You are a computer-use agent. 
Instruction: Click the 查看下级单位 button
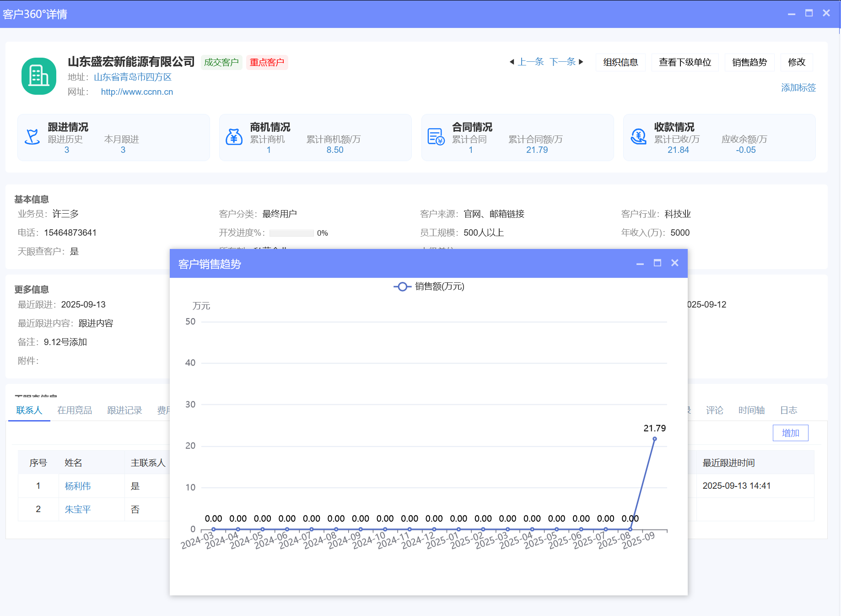(x=685, y=62)
